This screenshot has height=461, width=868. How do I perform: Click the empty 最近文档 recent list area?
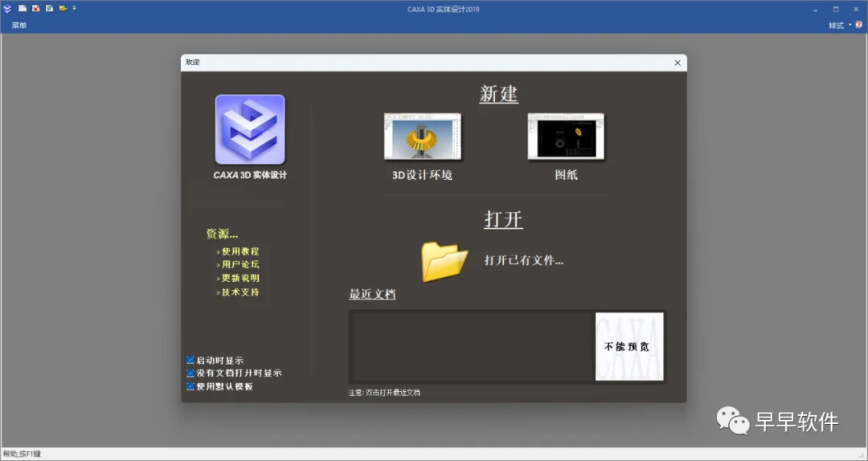[472, 346]
